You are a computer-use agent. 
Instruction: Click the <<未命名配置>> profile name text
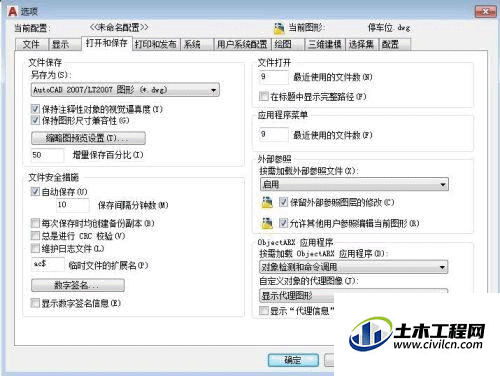coord(119,27)
